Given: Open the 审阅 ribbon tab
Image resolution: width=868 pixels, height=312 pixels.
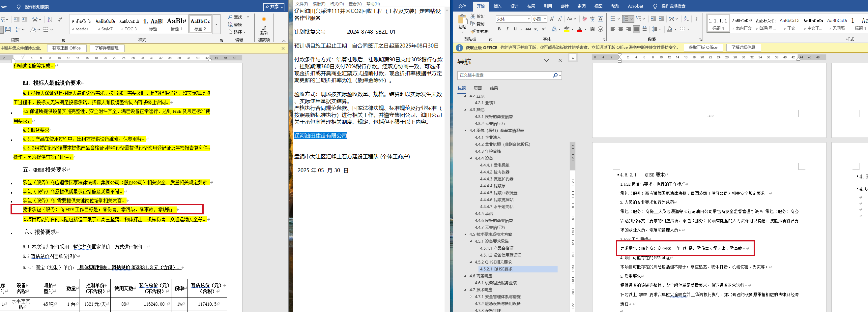Looking at the screenshot, I should click(582, 6).
